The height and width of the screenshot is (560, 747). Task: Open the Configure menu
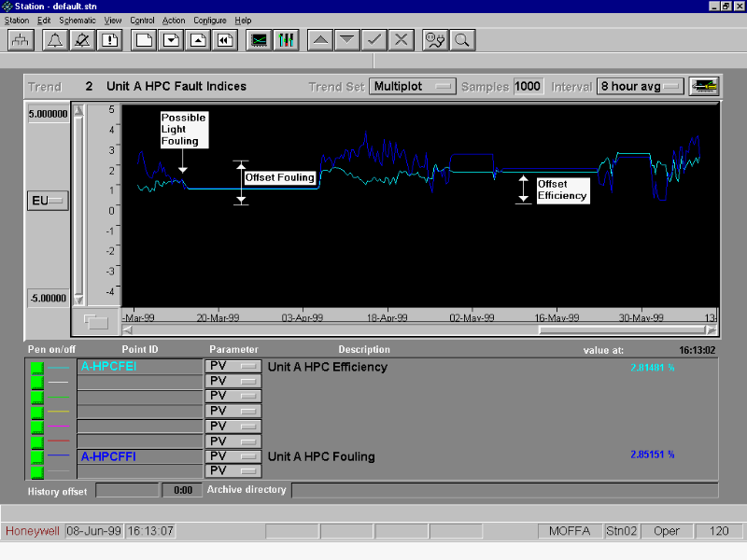tap(210, 21)
